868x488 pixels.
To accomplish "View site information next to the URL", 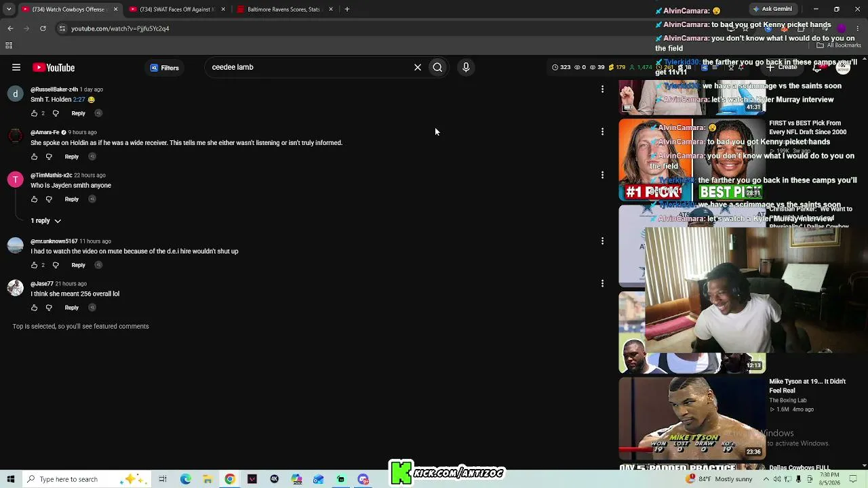I will coord(62,28).
